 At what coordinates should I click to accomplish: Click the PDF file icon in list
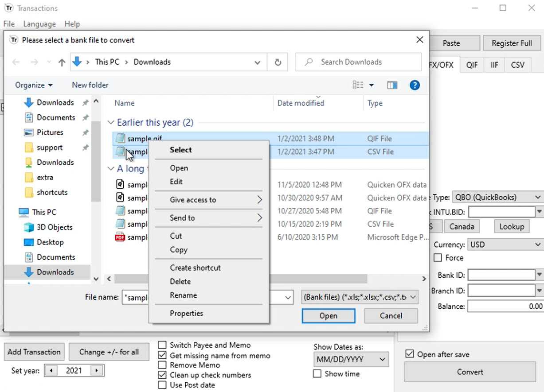coord(120,237)
